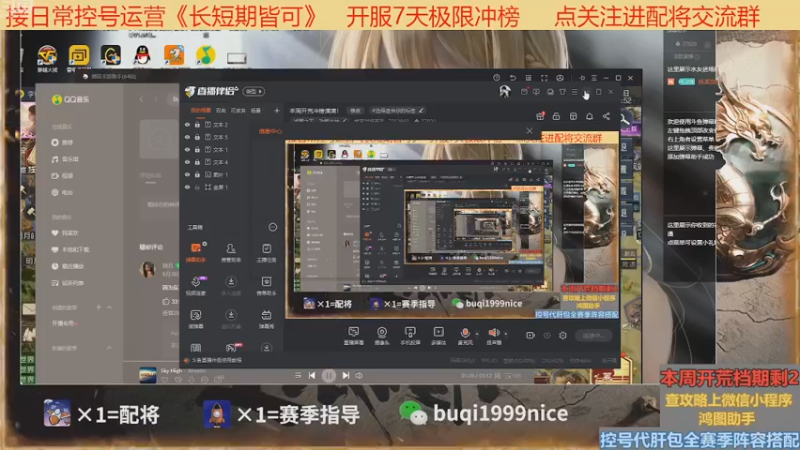Open 本地和下载 in QQ音乐 sidebar
Viewport: 800px width, 450px height.
pyautogui.click(x=70, y=249)
